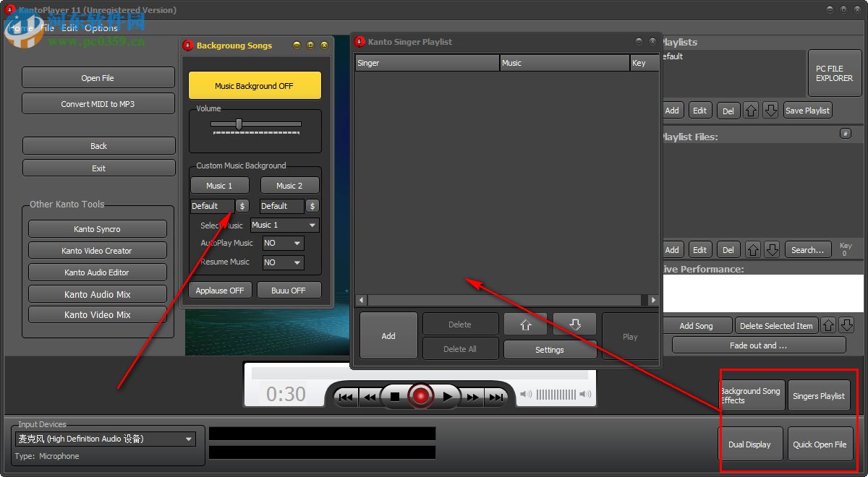Rewind the current song

370,397
